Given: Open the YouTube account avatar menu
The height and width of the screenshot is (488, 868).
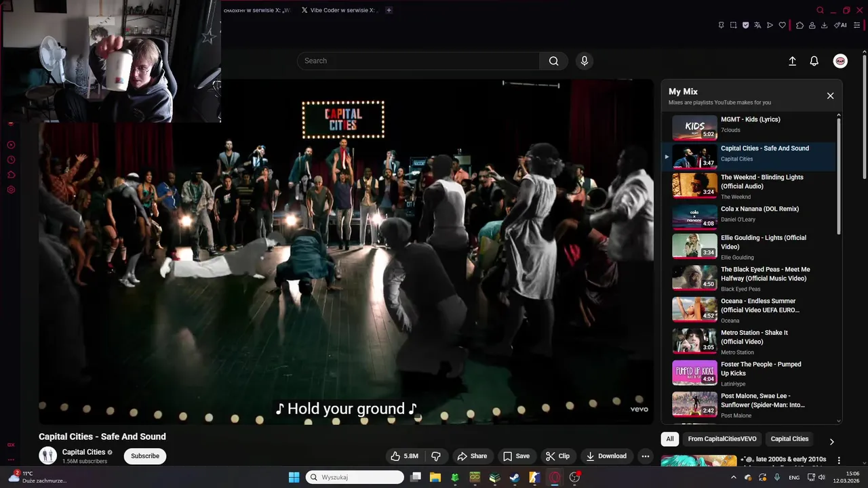Looking at the screenshot, I should pos(840,61).
